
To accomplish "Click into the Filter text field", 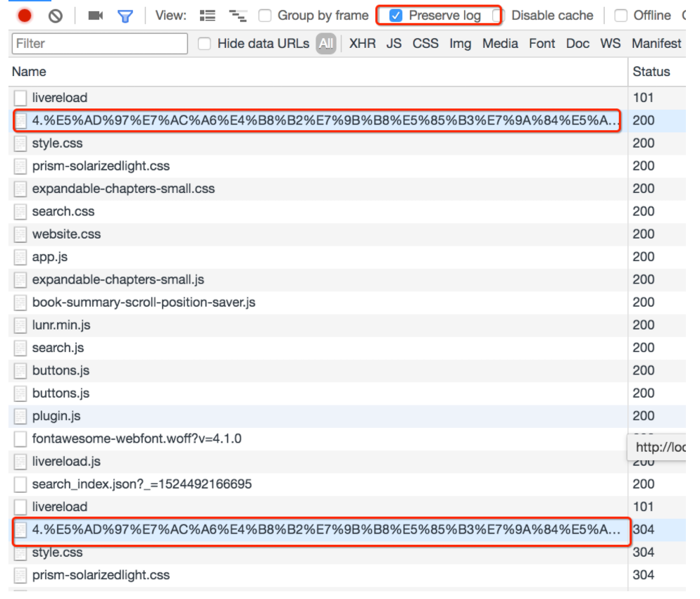I will click(99, 44).
